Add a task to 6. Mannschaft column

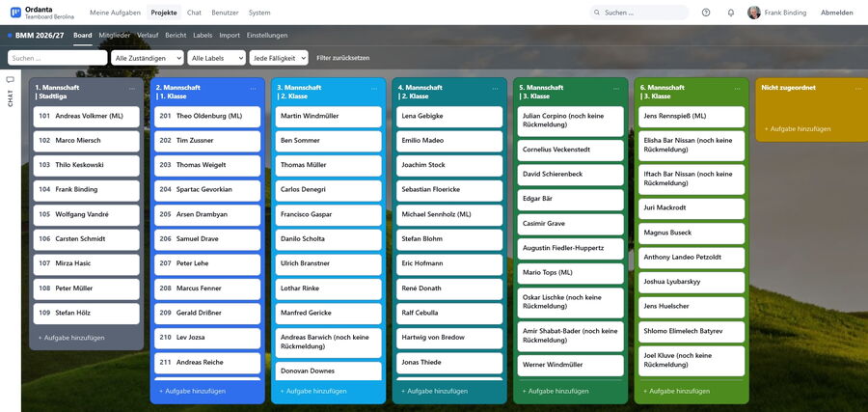(676, 391)
